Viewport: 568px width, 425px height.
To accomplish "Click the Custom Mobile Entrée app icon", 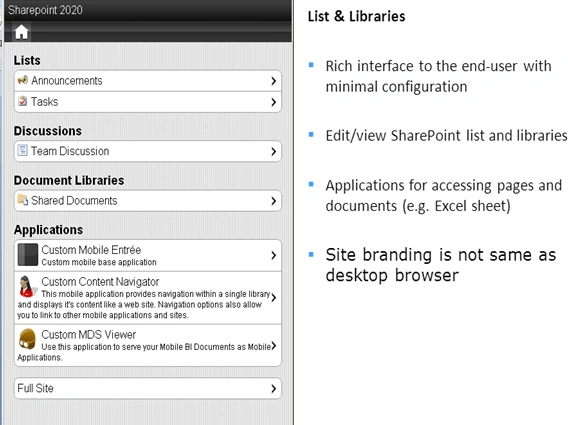I will coord(28,255).
